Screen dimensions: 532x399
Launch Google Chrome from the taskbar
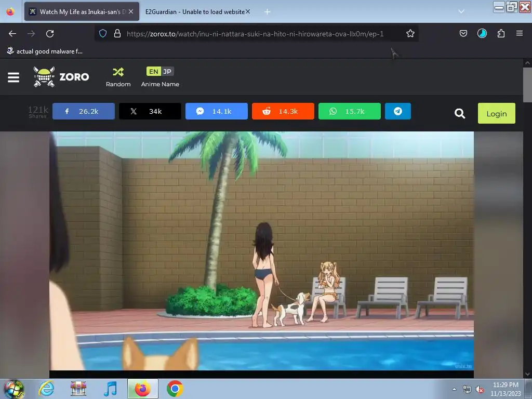click(175, 389)
